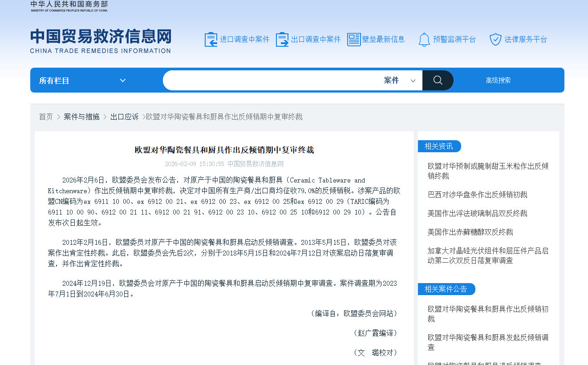Expand the 所有栏目 category dropdown
The height and width of the screenshot is (365, 588).
(x=80, y=80)
